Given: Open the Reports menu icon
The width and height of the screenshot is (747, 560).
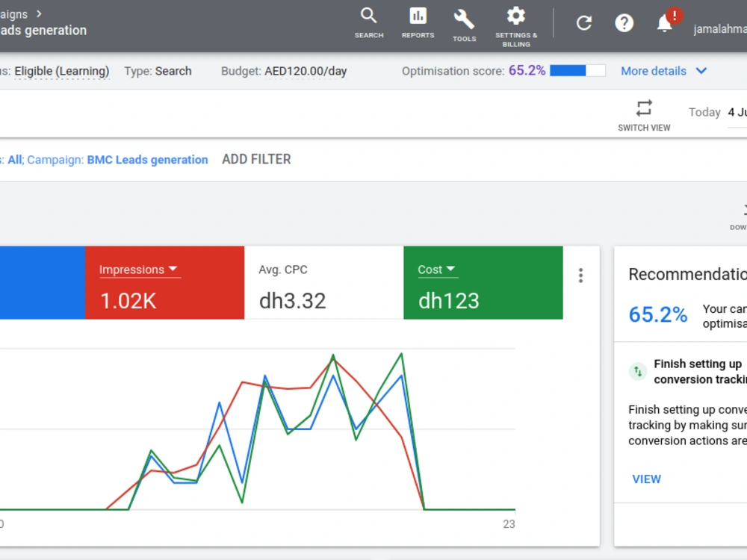Looking at the screenshot, I should coord(418,22).
